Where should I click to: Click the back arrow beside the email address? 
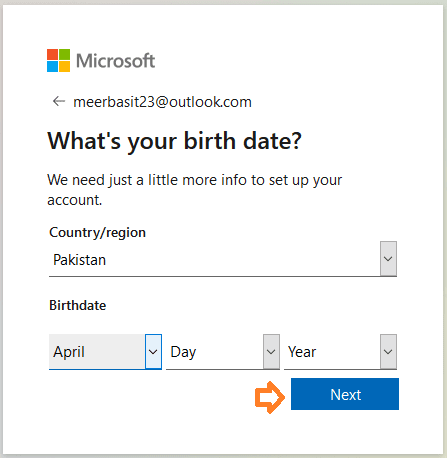[59, 101]
